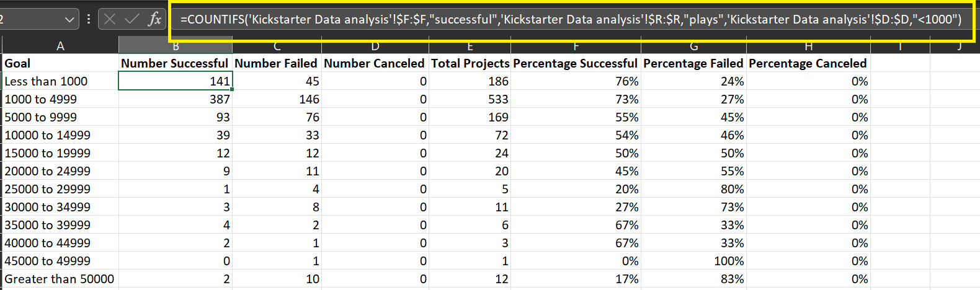
Task: Click the Insert Function fx icon
Action: coord(154,19)
